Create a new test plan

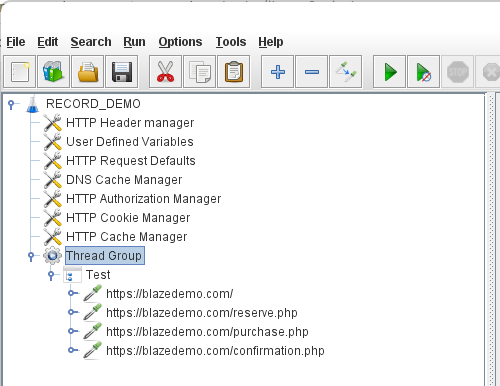[x=20, y=72]
